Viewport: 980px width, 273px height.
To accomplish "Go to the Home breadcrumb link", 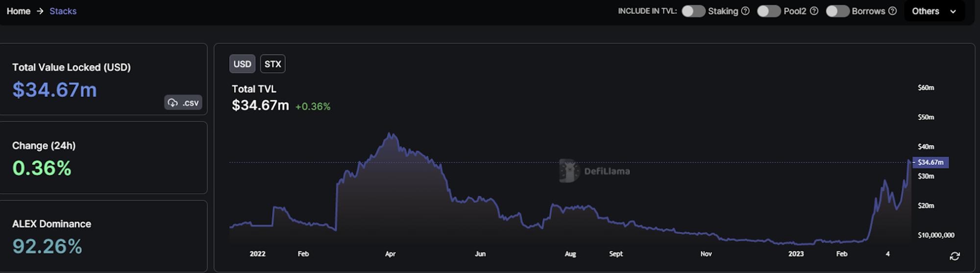I will click(19, 11).
